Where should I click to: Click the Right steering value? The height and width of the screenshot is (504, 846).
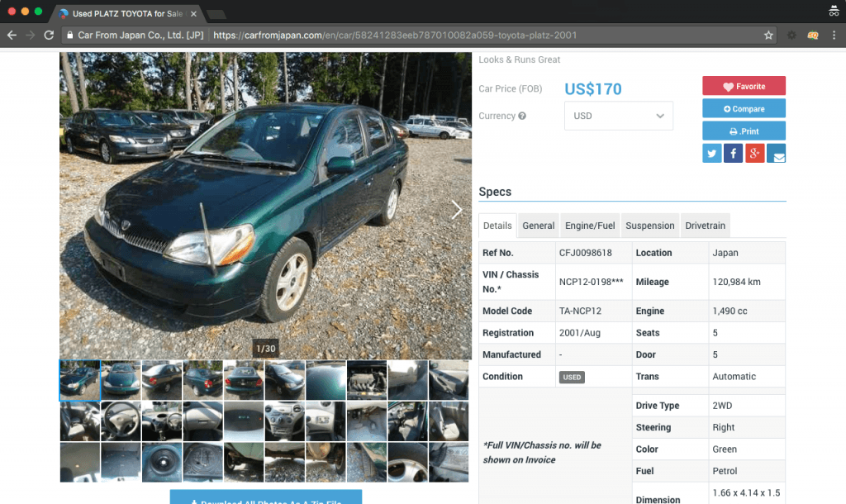[723, 427]
